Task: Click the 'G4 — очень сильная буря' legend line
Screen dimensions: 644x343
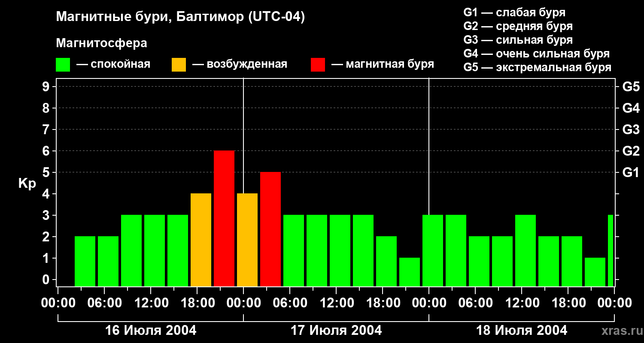Action: pyautogui.click(x=536, y=54)
